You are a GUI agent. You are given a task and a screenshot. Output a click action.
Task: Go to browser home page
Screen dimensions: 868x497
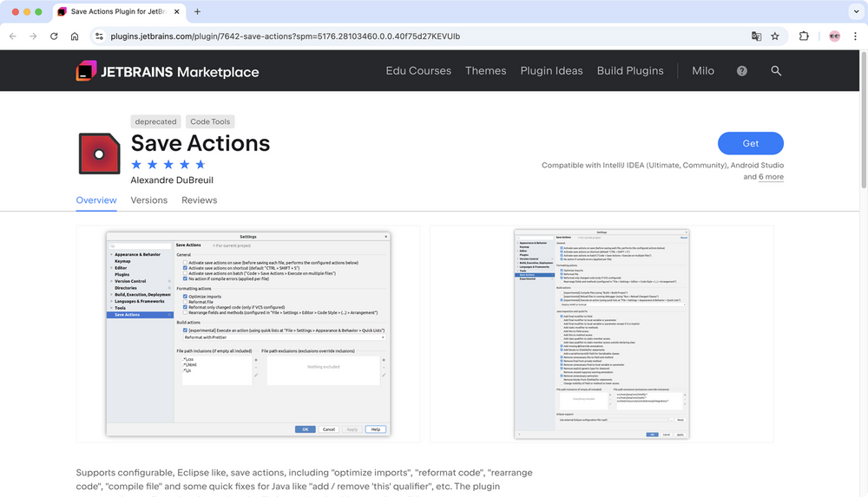(75, 36)
